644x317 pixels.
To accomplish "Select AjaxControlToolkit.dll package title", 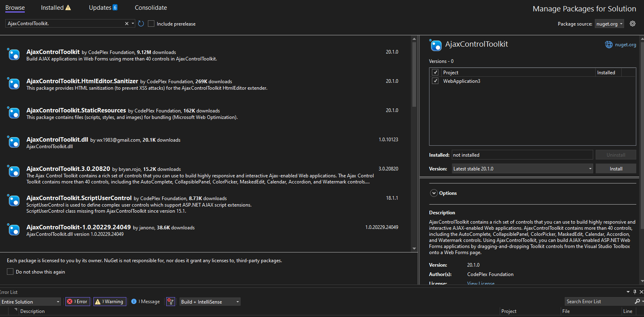I will pyautogui.click(x=57, y=139).
